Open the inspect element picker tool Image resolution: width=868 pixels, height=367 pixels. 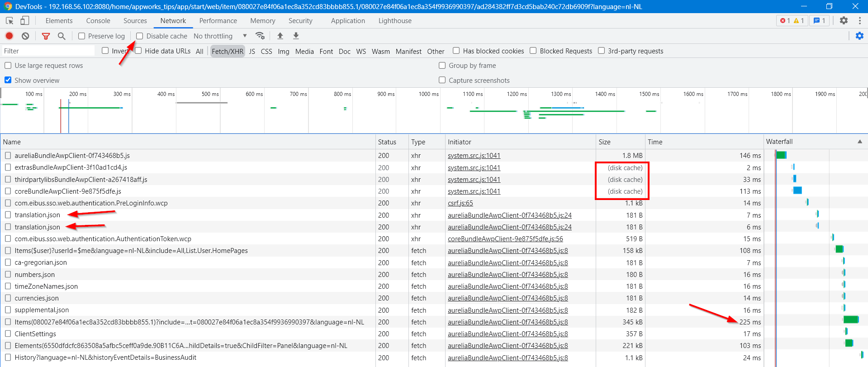tap(9, 21)
